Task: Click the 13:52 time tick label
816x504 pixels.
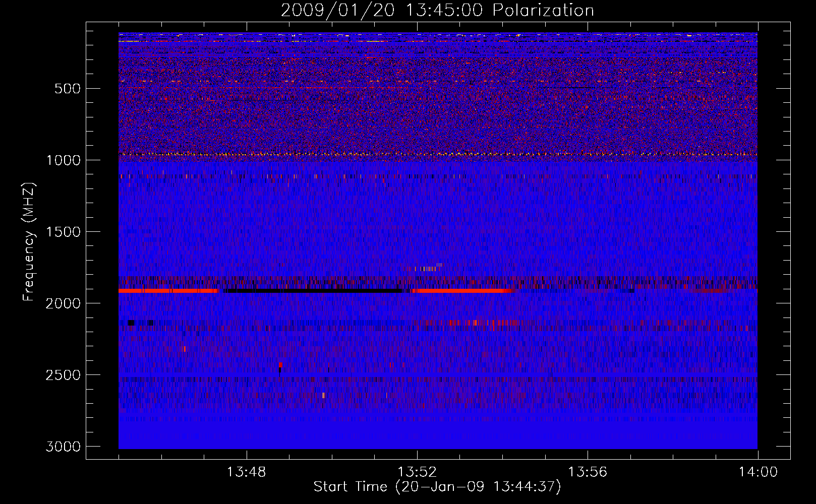Action: coord(417,472)
